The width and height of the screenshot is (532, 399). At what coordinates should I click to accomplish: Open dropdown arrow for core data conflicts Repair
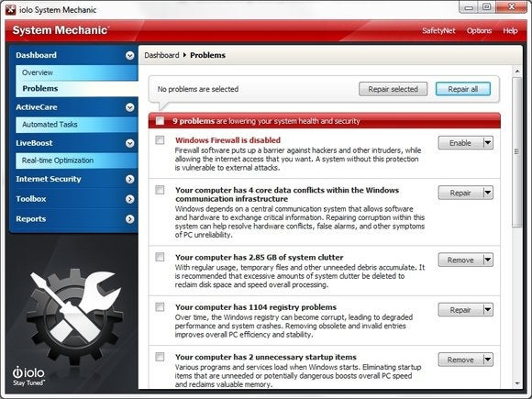pos(488,193)
